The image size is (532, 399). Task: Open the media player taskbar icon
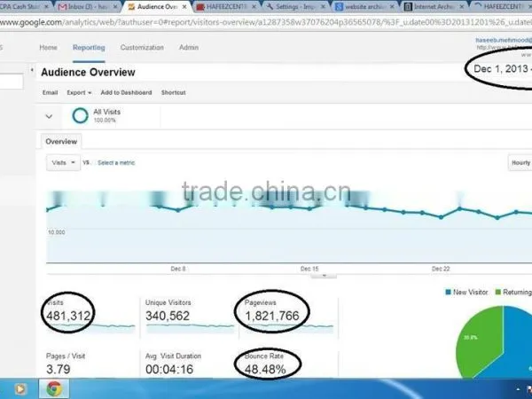coord(20,389)
